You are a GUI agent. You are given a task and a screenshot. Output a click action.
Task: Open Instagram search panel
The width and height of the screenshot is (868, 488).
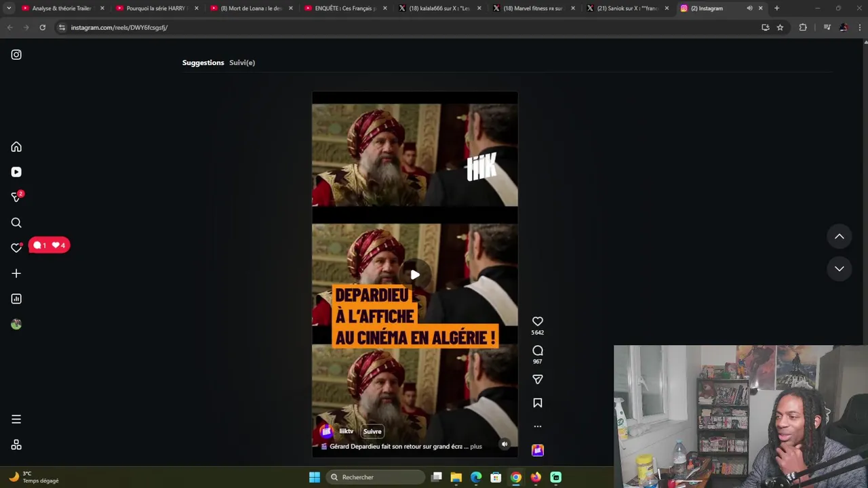[x=16, y=223]
